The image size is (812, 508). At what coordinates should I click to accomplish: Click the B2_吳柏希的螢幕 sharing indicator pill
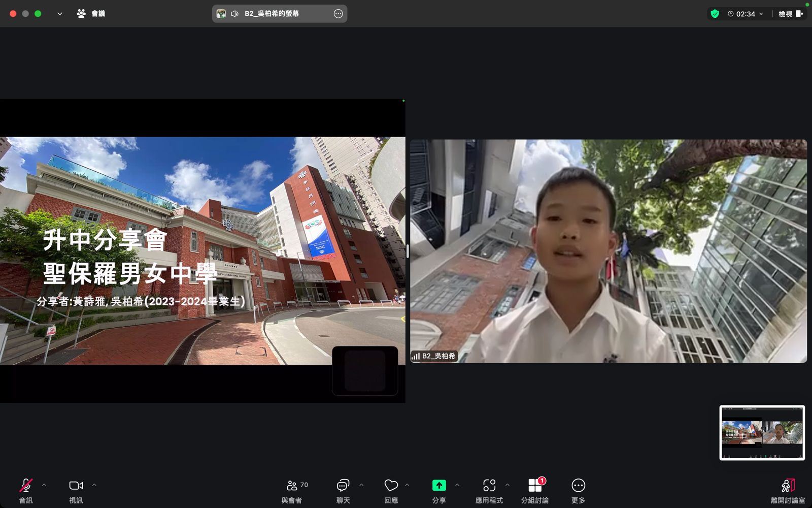(280, 14)
